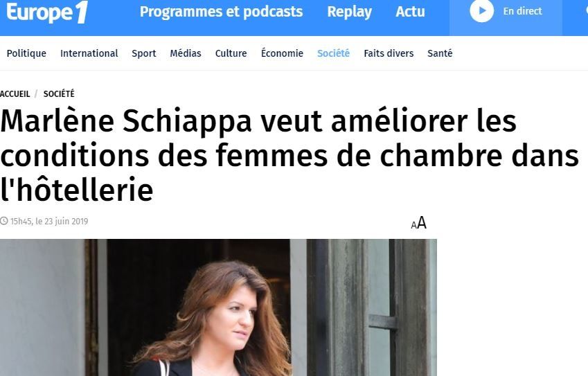The height and width of the screenshot is (376, 588).
Task: Click the text size AA icon
Action: 419,223
